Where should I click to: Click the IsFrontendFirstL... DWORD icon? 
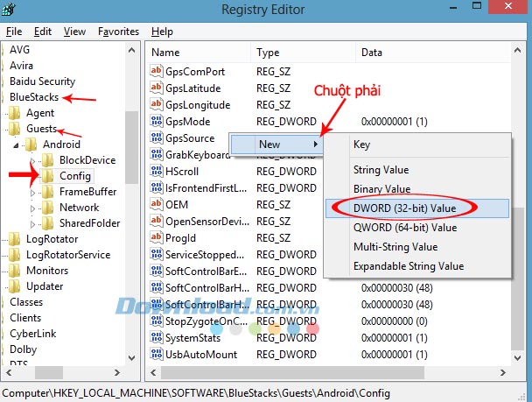pyautogui.click(x=156, y=187)
